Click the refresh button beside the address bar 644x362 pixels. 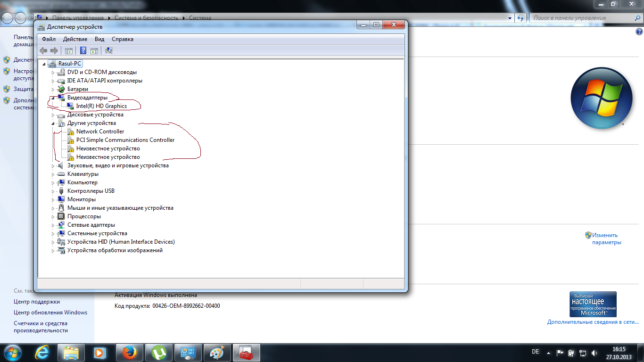coord(520,18)
